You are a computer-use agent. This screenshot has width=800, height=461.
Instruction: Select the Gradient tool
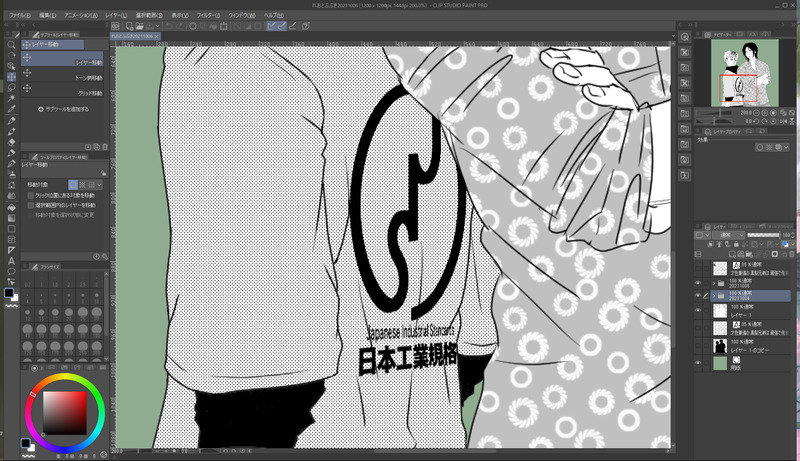click(11, 218)
